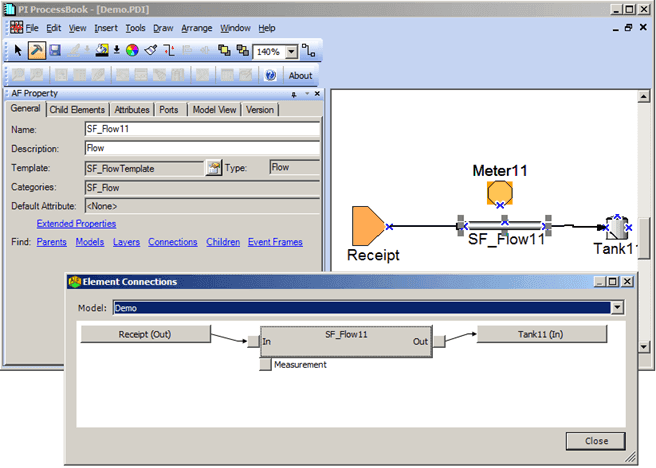Find Children via the link
Image resolution: width=656 pixels, height=468 pixels.
click(223, 242)
